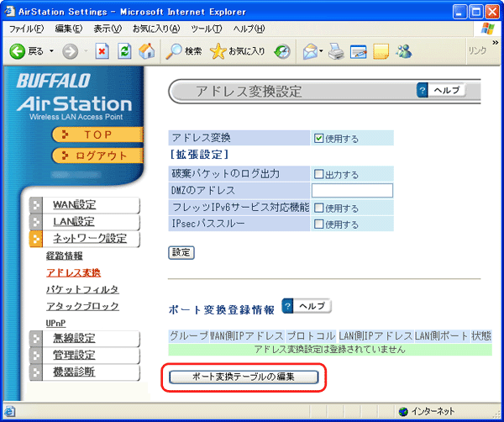Screen dimensions: 504x422
Task: Open the Back button dropdown arrow
Action: tap(50, 51)
